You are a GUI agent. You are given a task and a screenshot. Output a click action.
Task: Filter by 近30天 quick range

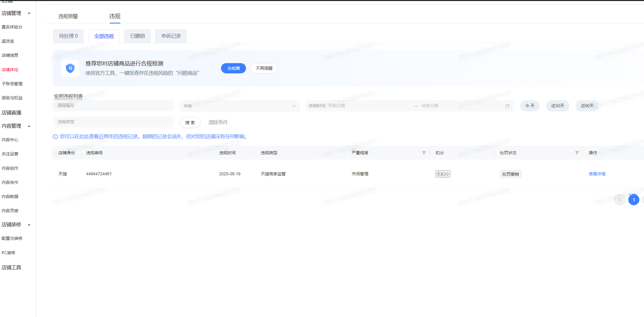point(557,106)
